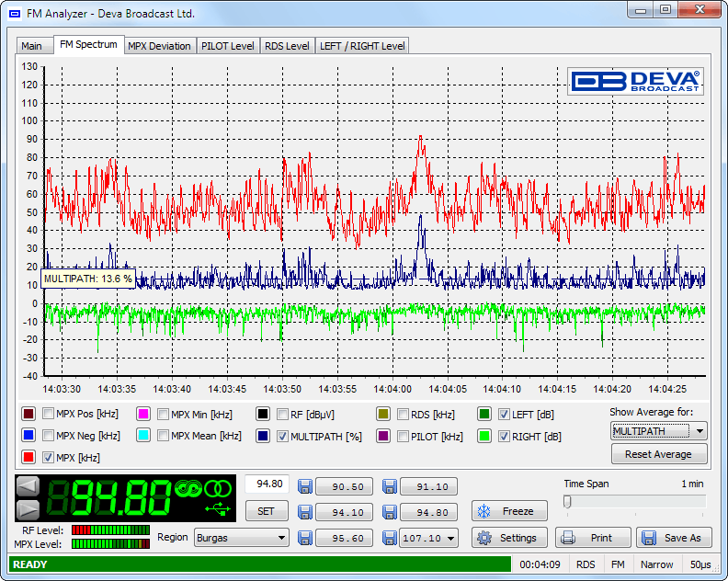Click the dark green LEFT color swatch
The width and height of the screenshot is (728, 581).
[484, 414]
